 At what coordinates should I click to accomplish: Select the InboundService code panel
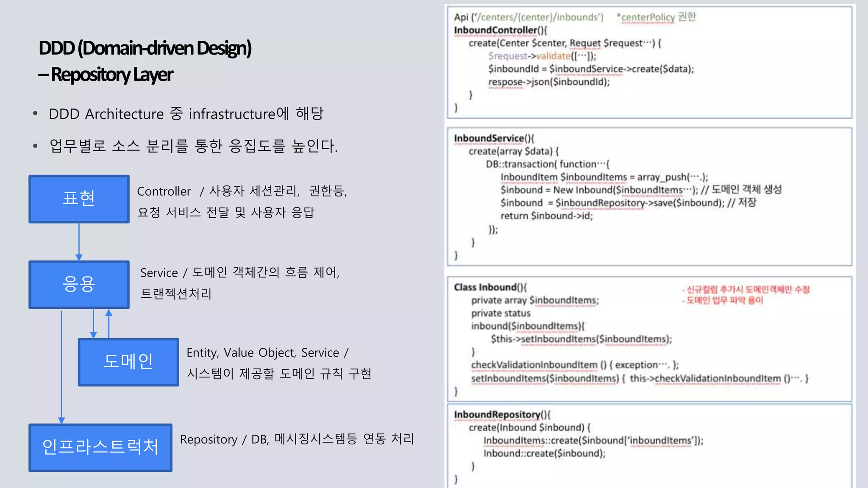(650, 197)
